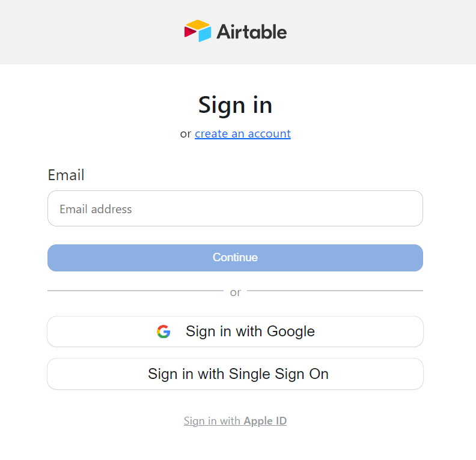The image size is (476, 460).
Task: Click the divider line left of 'or'
Action: [135, 291]
